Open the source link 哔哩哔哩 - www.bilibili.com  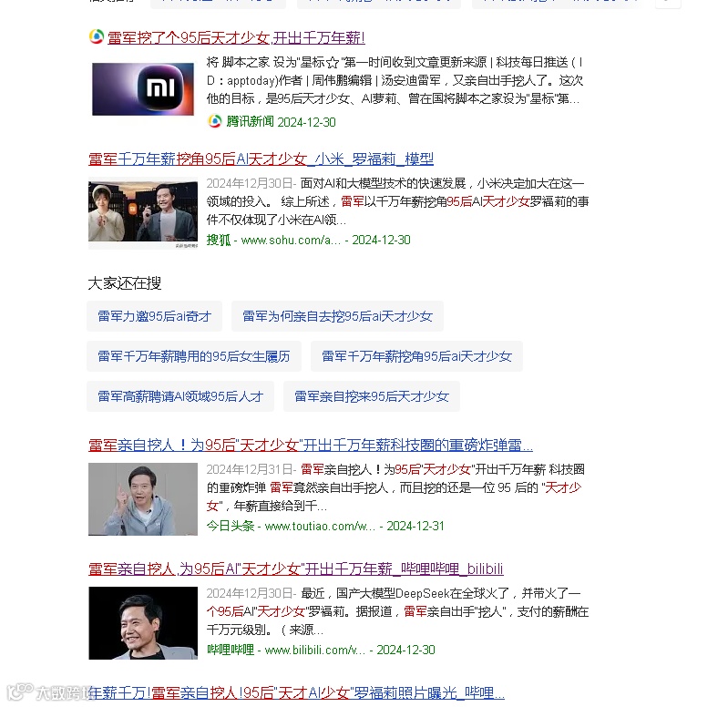click(x=286, y=650)
